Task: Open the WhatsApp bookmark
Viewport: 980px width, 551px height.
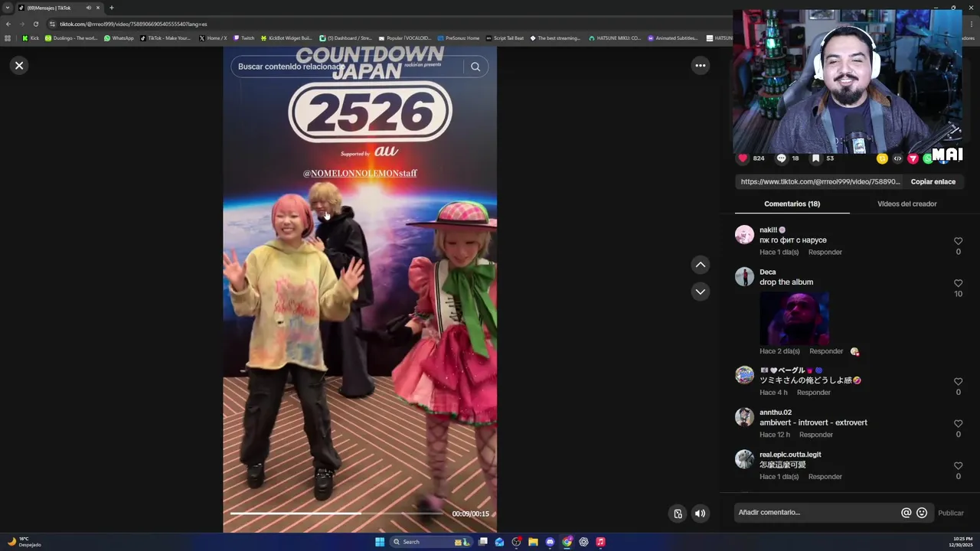Action: pos(119,37)
